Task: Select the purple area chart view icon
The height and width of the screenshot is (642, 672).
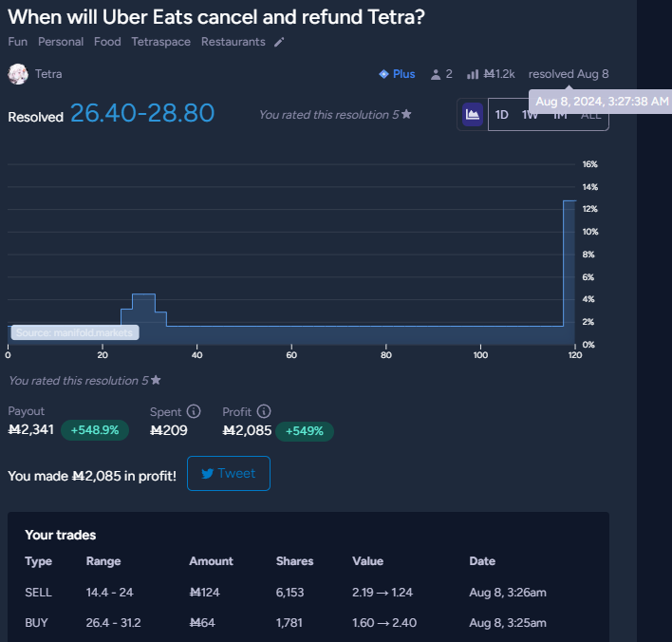Action: 473,115
